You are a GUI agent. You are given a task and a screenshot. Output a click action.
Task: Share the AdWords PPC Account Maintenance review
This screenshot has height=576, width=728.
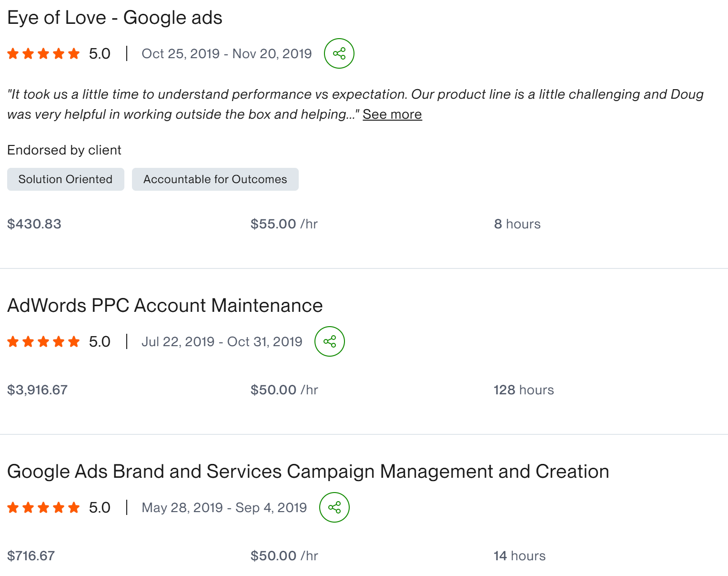(x=329, y=341)
